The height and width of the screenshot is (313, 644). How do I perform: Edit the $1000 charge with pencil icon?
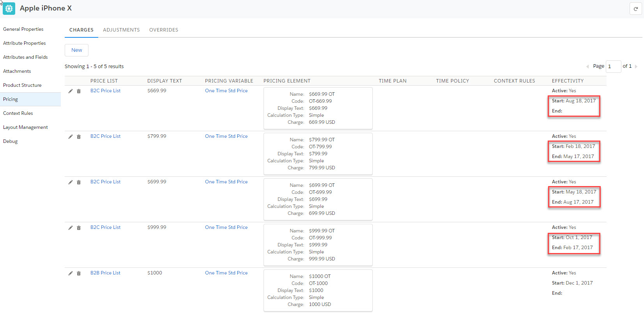71,273
